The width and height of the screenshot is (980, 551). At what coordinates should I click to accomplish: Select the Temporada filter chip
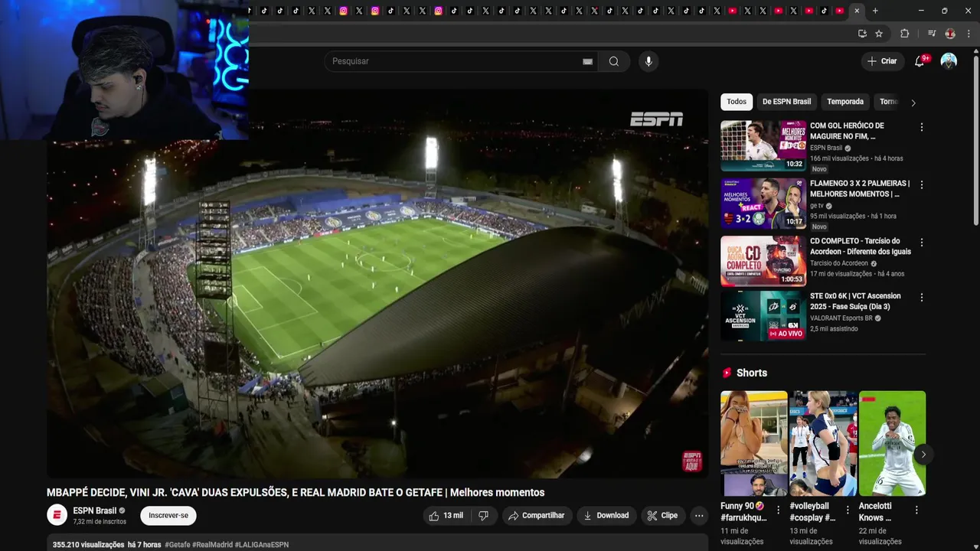845,102
